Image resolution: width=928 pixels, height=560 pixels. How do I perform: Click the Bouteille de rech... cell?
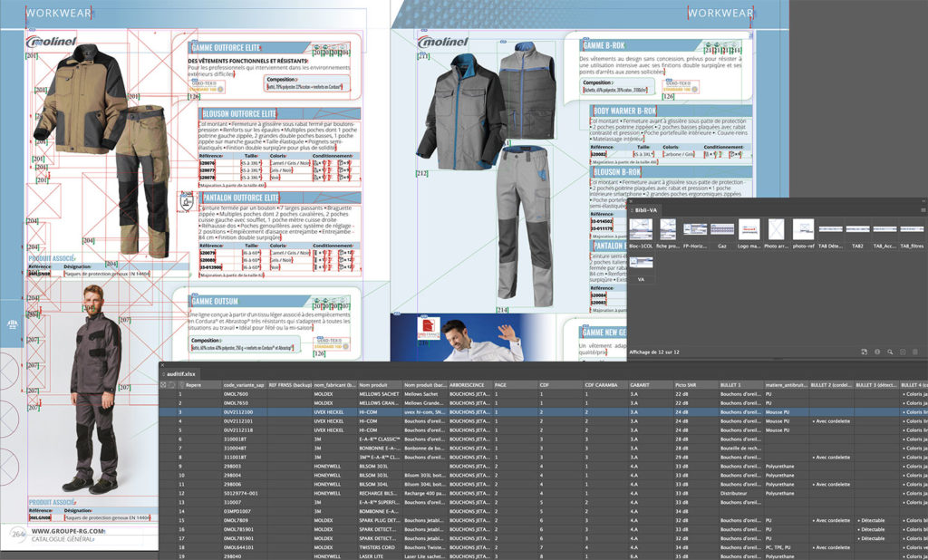tap(741, 449)
